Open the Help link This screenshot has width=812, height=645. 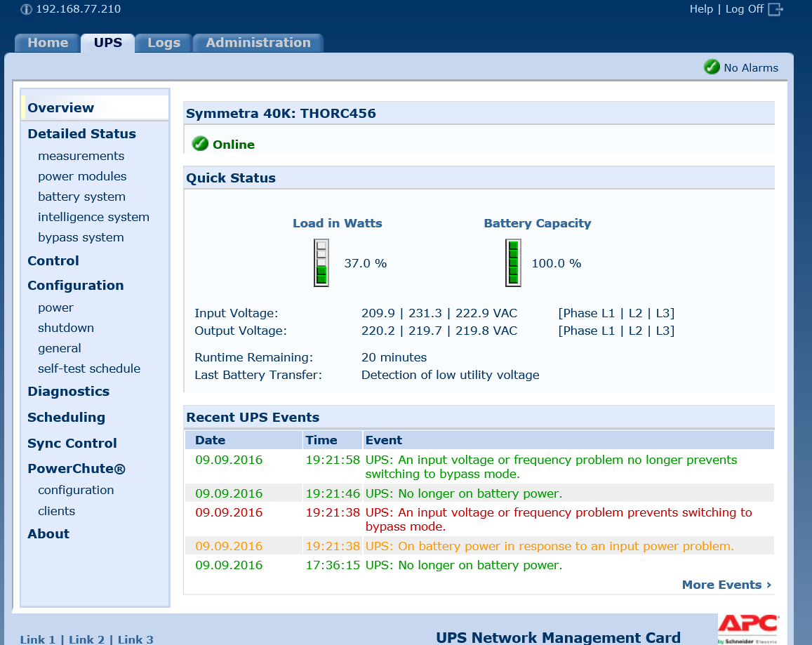(x=700, y=9)
